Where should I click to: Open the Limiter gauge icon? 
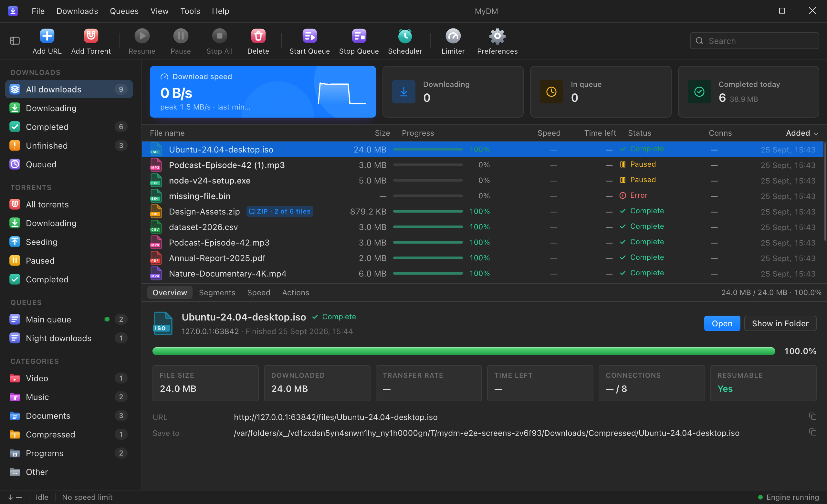(x=453, y=36)
